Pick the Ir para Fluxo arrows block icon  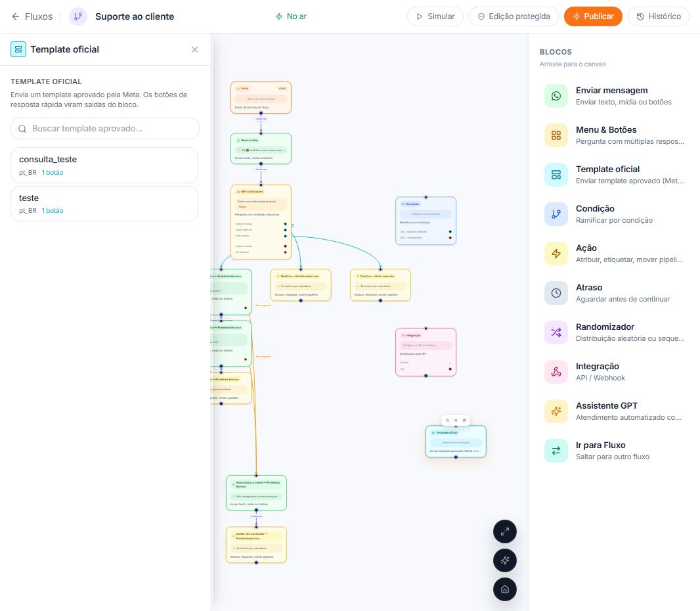556,451
